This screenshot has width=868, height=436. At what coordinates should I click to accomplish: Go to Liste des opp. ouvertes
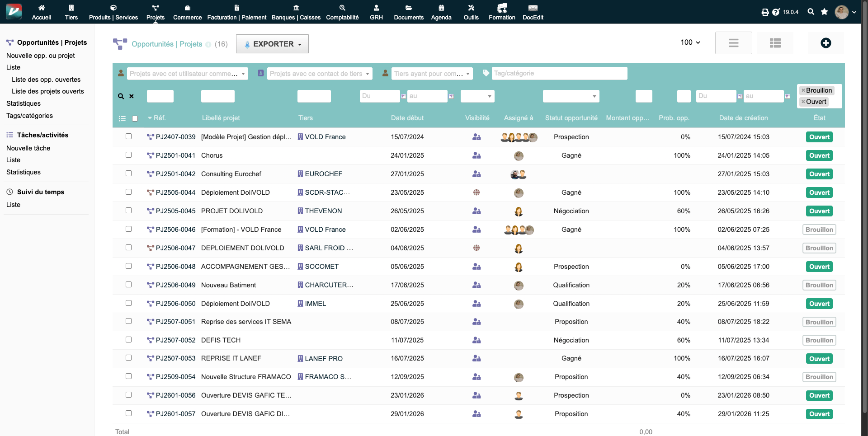coord(46,80)
